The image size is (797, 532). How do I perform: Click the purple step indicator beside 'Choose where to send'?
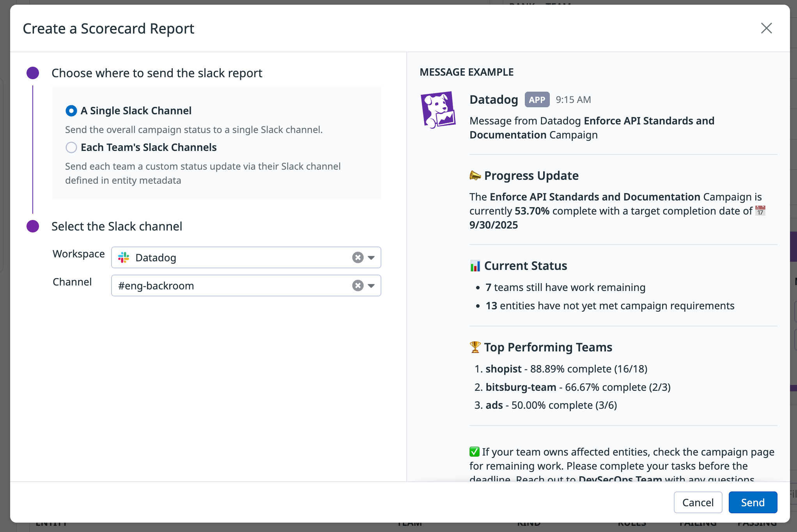[33, 73]
